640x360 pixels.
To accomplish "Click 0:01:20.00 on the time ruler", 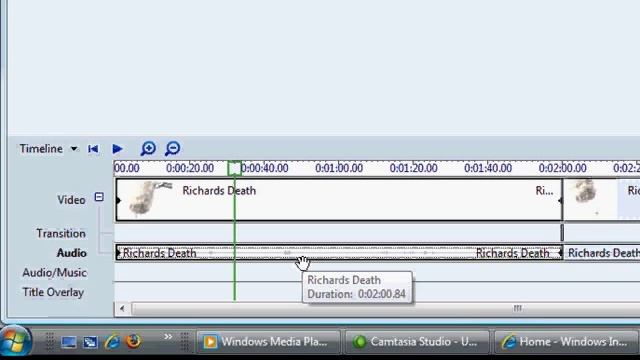I will point(413,168).
